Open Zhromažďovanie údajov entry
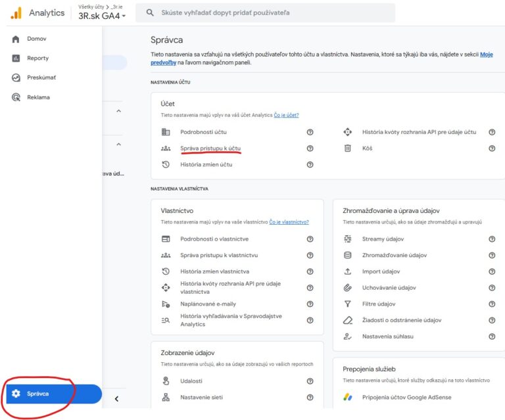The width and height of the screenshot is (505, 420). click(x=395, y=255)
